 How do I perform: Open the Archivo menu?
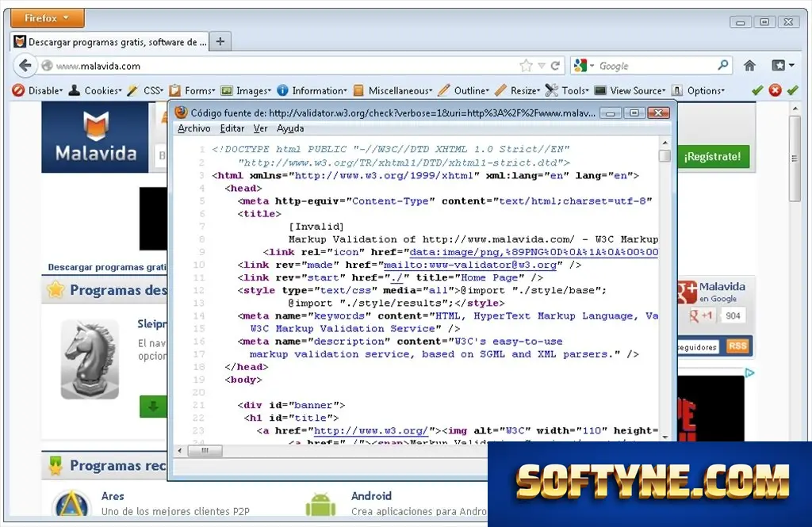[x=193, y=128]
